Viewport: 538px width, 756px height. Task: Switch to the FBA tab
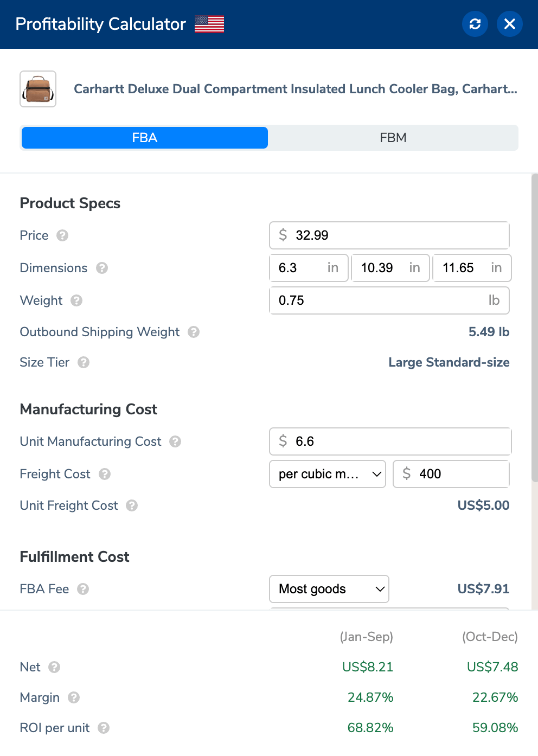click(145, 138)
